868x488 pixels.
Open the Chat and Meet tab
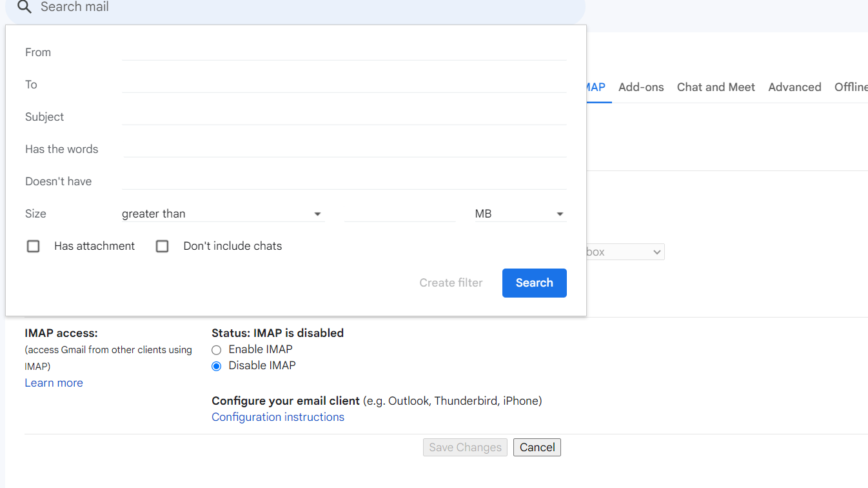coord(716,87)
